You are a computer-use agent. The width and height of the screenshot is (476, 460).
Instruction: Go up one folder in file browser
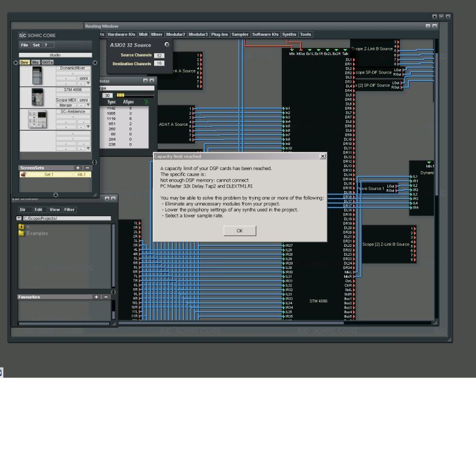[x=21, y=226]
